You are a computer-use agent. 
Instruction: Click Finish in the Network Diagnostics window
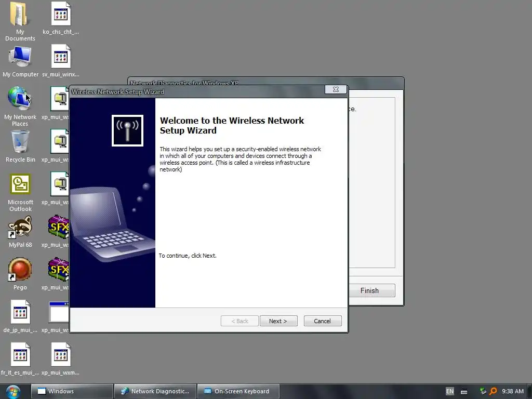[372, 290]
